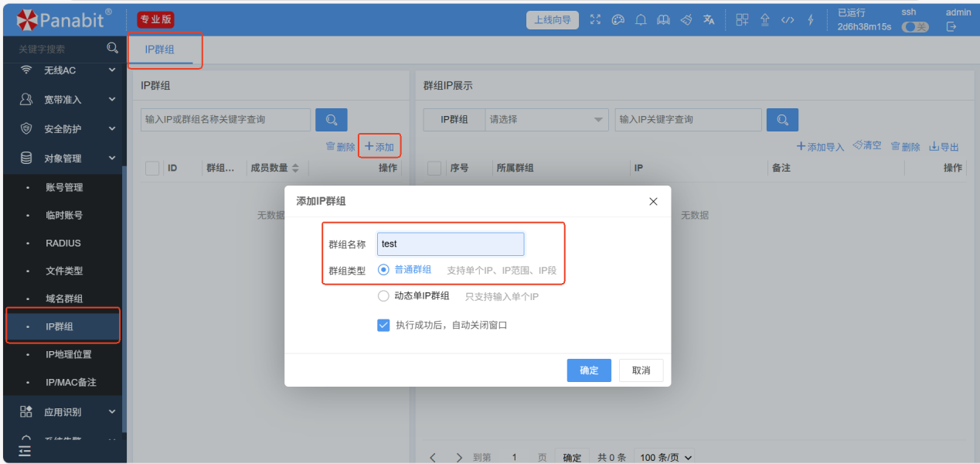This screenshot has width=980, height=464.
Task: Select the IP地理位置 sidebar item
Action: click(x=68, y=355)
